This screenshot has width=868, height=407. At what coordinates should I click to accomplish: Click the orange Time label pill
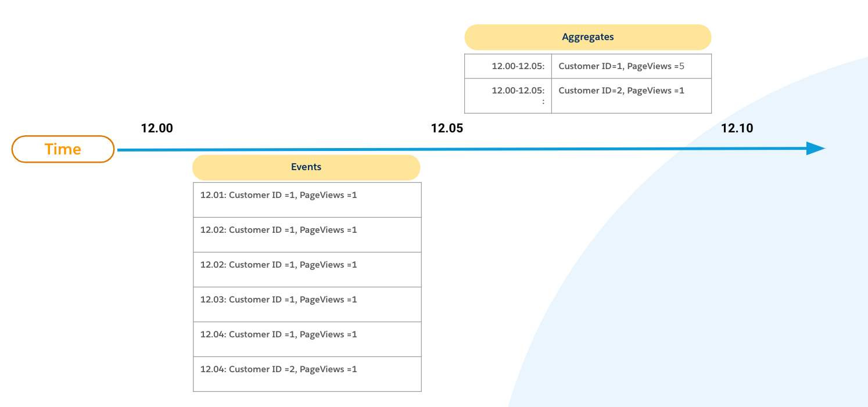(63, 149)
